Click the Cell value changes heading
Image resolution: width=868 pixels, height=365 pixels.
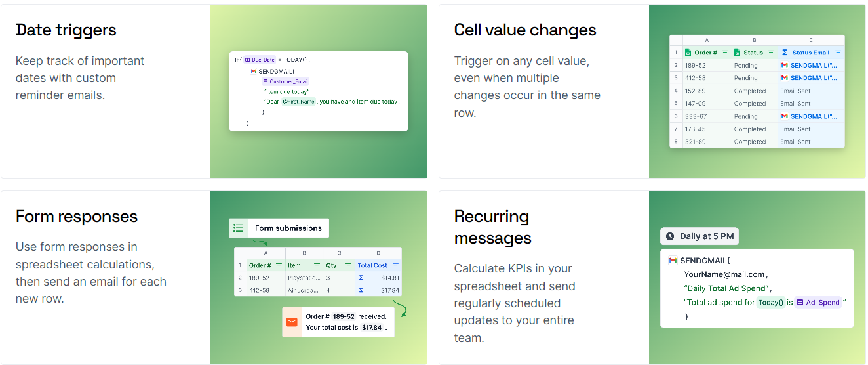525,30
